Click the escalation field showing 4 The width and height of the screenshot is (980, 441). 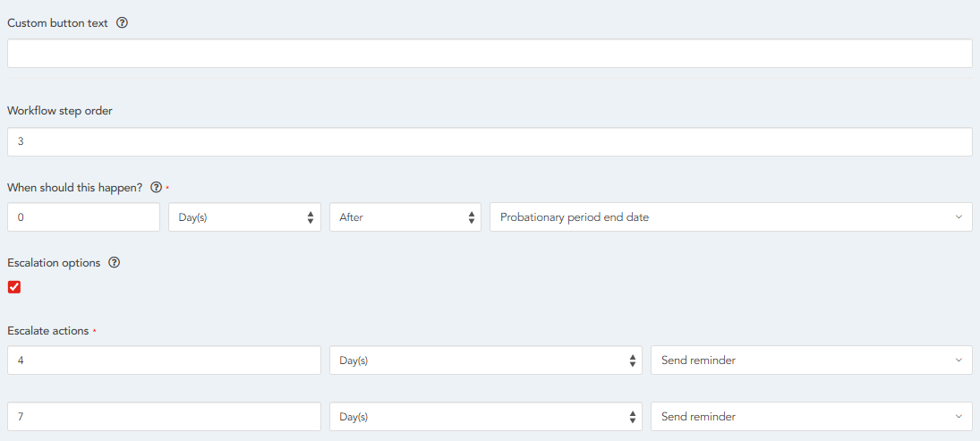click(164, 360)
